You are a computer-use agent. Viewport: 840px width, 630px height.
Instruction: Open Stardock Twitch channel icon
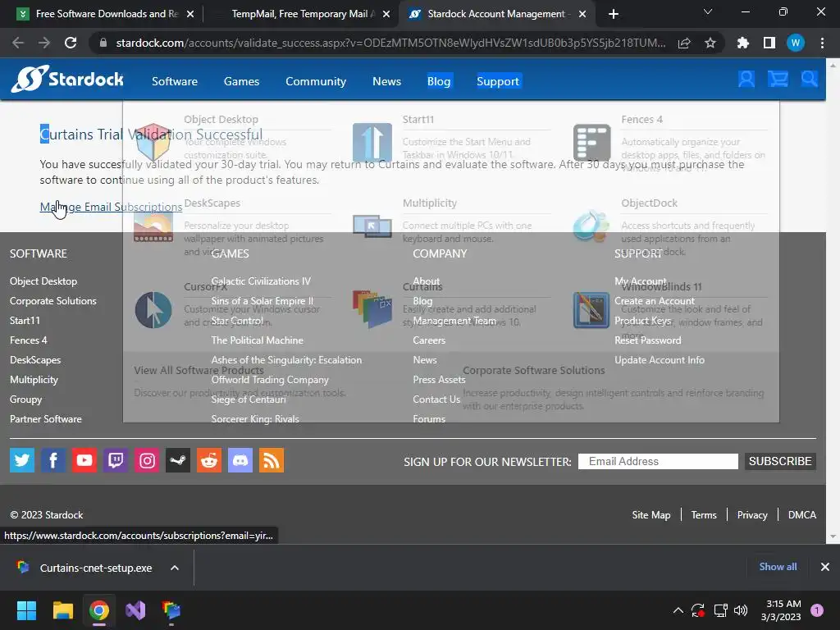[116, 460]
